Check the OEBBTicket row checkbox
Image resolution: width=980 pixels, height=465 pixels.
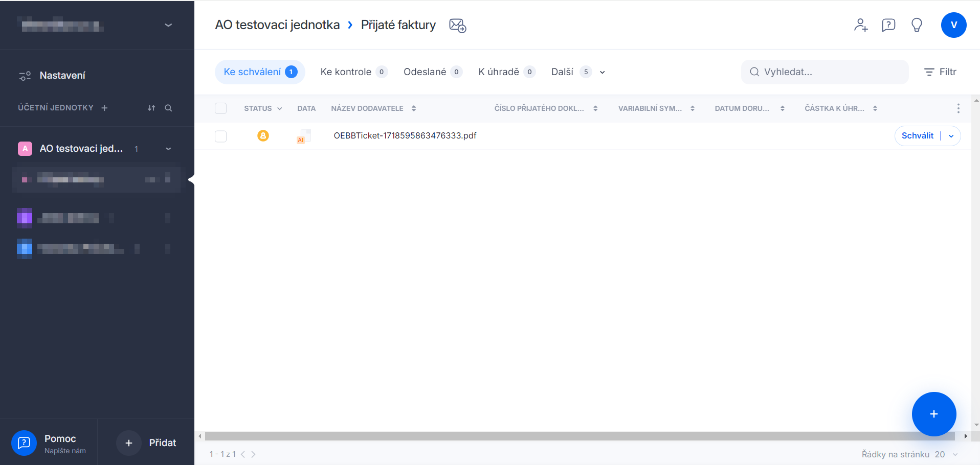(x=220, y=136)
